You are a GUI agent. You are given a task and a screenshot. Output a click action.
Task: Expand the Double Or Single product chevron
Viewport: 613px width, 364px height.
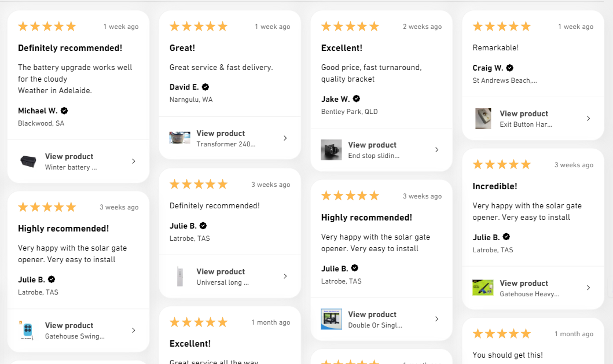(437, 319)
